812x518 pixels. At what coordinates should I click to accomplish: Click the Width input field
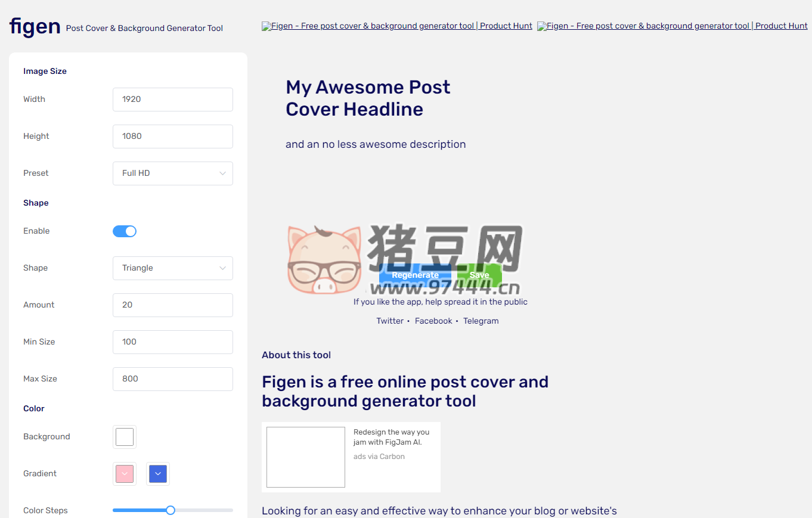(x=173, y=100)
